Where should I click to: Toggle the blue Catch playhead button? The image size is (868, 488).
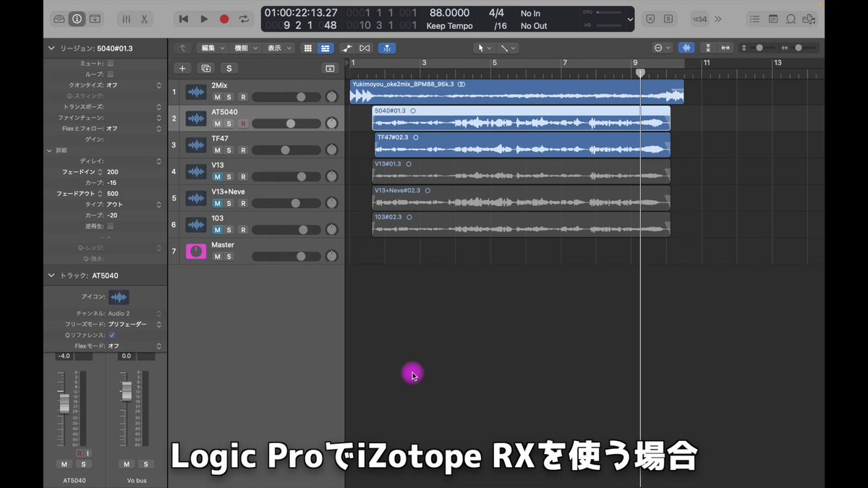tap(387, 48)
